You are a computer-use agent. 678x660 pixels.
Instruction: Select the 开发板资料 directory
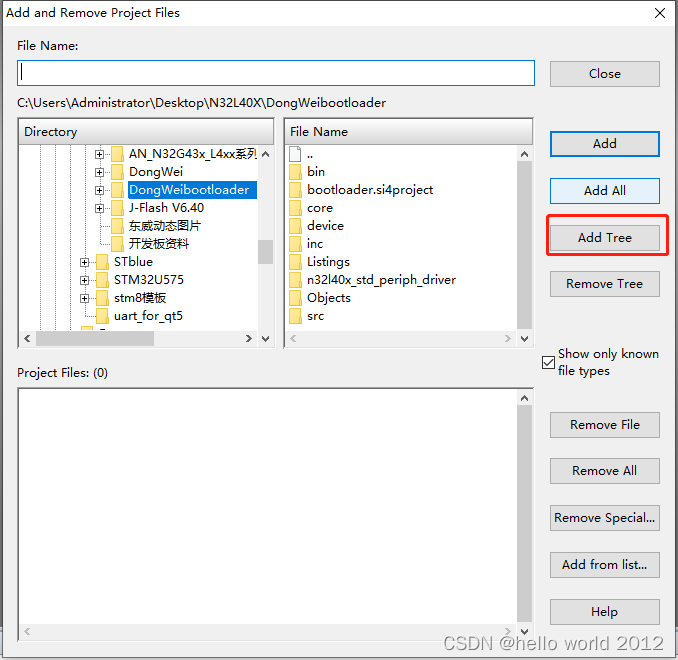click(159, 244)
